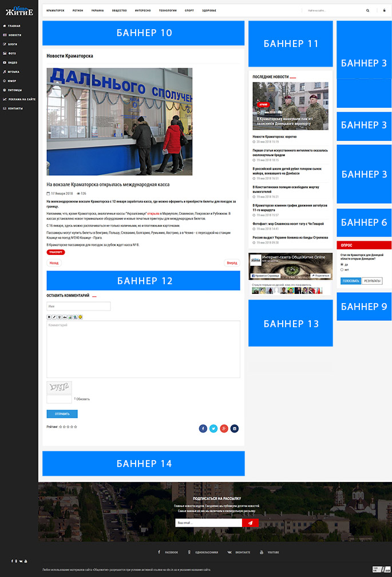Share article via round Twitter icon
392x577 pixels.
(x=213, y=428)
